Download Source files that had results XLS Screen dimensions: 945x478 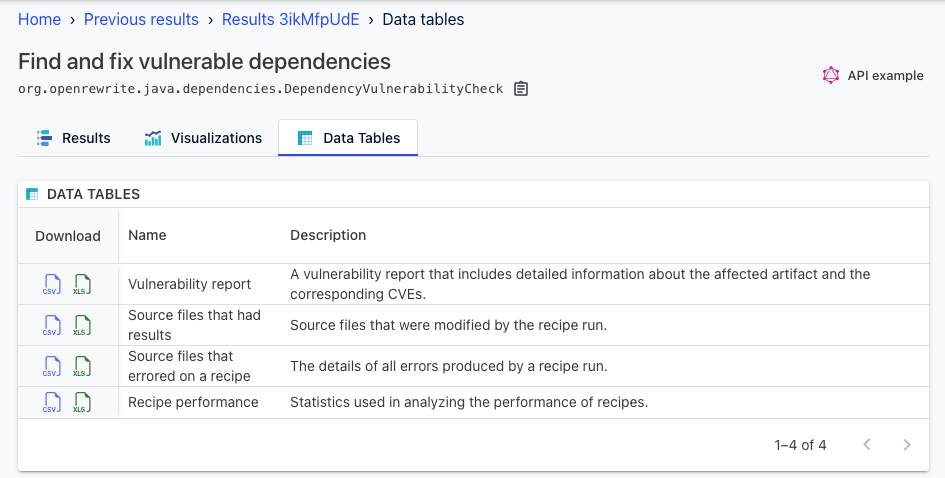[82, 325]
